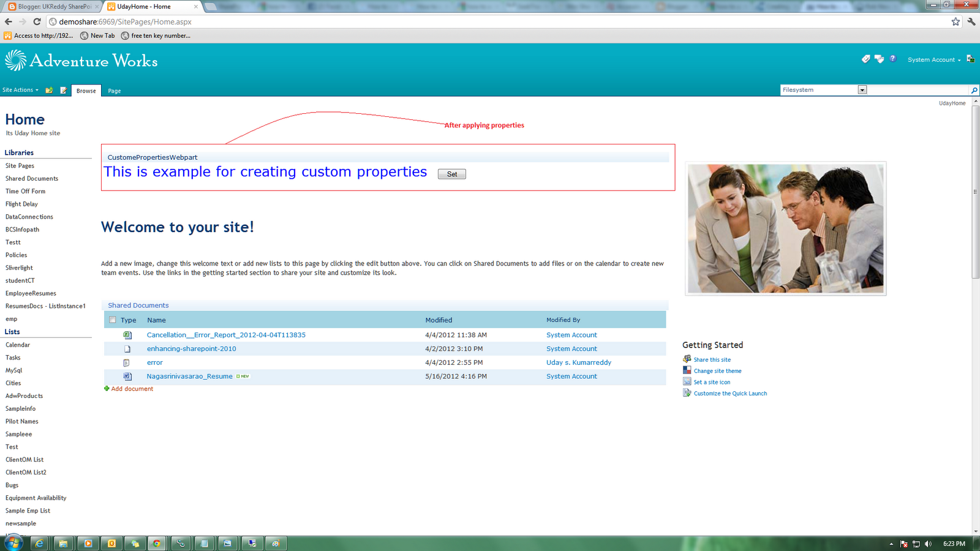Viewport: 980px width, 551px height.
Task: Open Outlook from the taskbar
Action: coord(111,543)
